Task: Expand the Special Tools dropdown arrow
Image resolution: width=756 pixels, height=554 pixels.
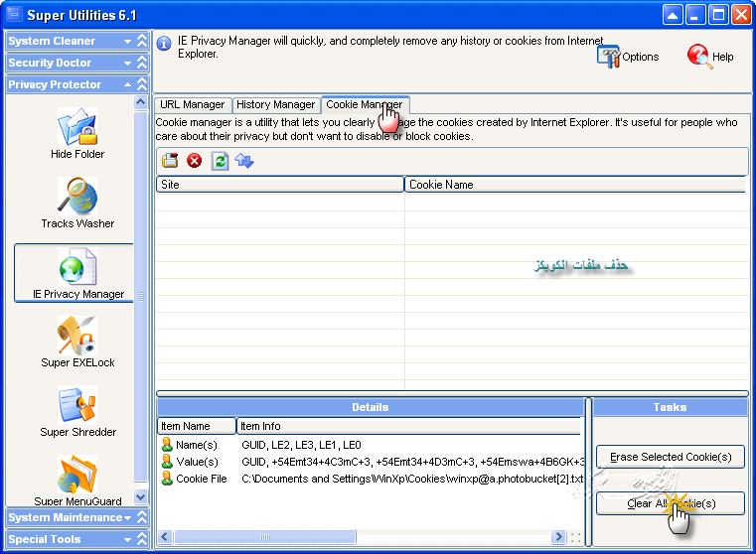Action: (x=127, y=540)
